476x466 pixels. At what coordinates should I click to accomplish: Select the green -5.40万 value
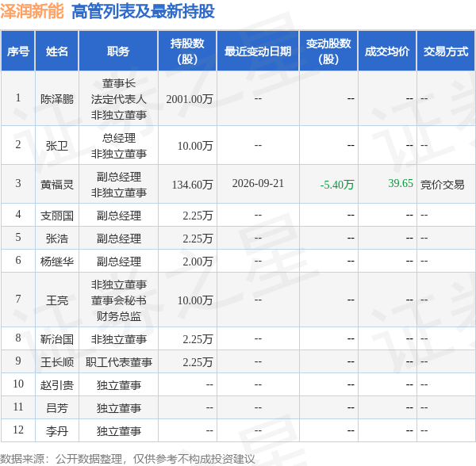coord(337,185)
